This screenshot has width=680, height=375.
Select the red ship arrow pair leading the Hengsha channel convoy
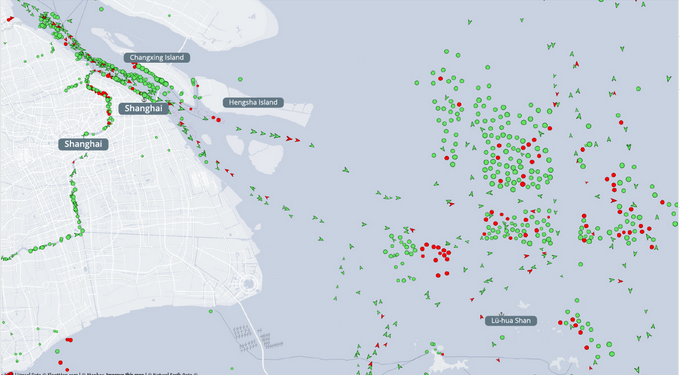[x=293, y=139]
